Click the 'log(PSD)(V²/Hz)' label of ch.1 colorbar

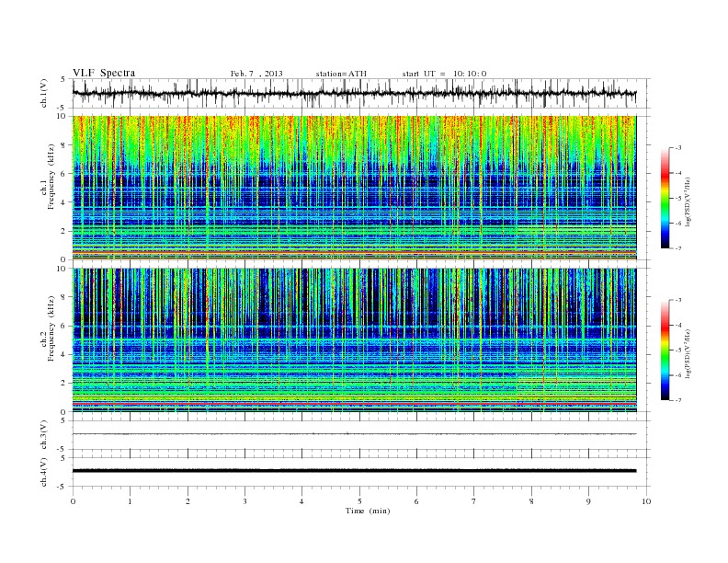(688, 201)
